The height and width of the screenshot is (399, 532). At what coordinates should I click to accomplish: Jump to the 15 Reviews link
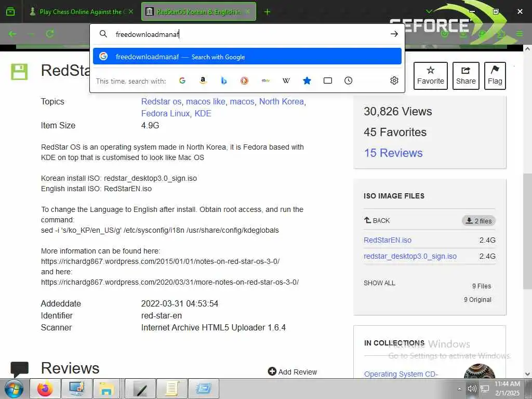click(393, 153)
